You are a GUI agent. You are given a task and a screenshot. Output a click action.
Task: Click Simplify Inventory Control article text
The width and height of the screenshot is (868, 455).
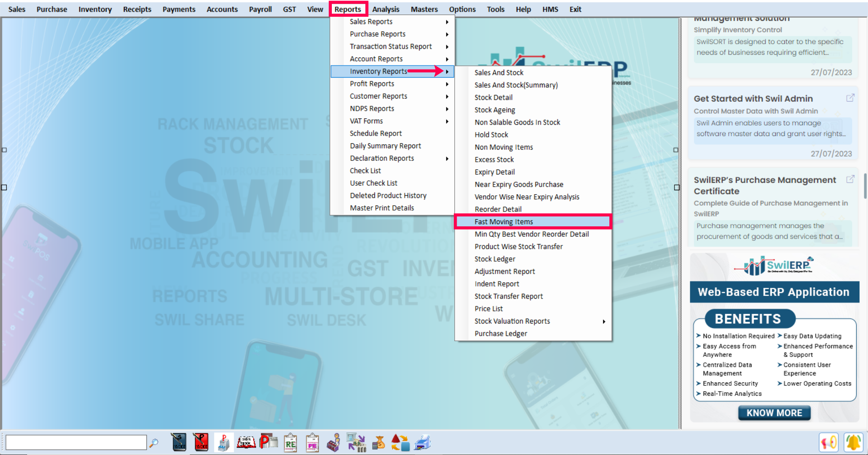point(738,30)
